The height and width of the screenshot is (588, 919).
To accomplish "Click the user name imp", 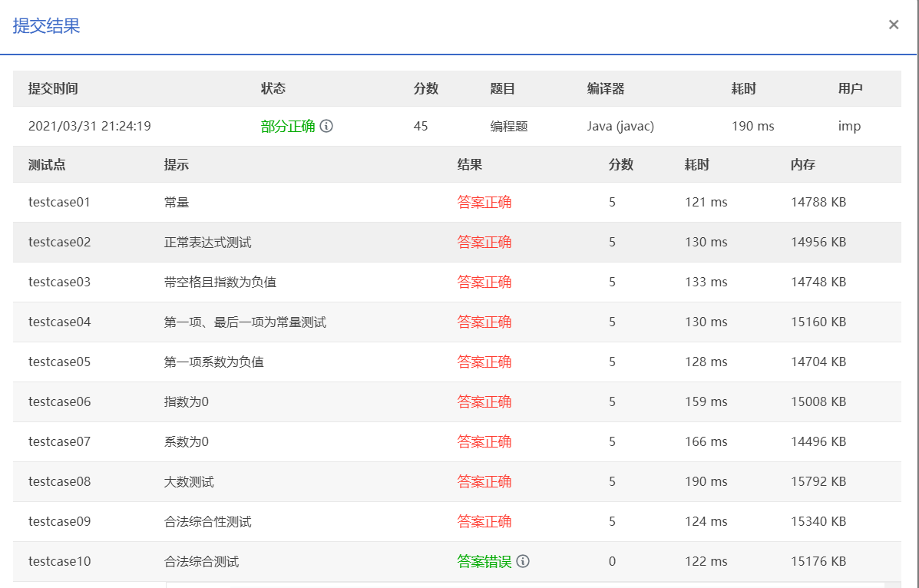I will (x=849, y=126).
